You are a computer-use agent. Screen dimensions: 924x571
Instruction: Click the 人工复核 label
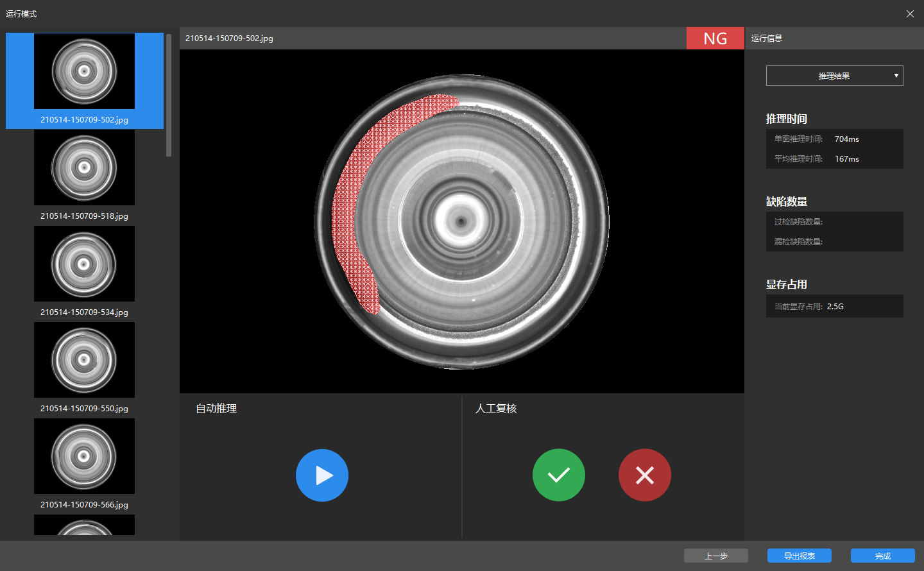496,409
